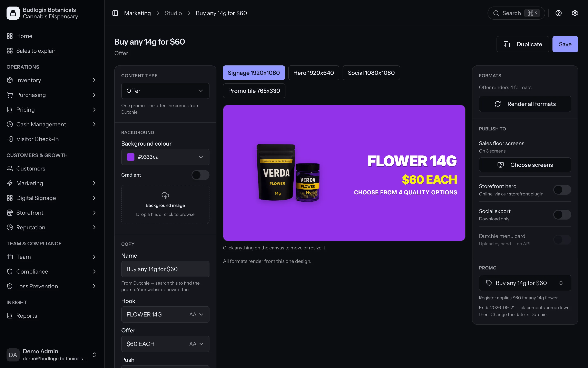This screenshot has width=588, height=368.
Task: Open the #9333ea background colour picker
Action: click(165, 157)
